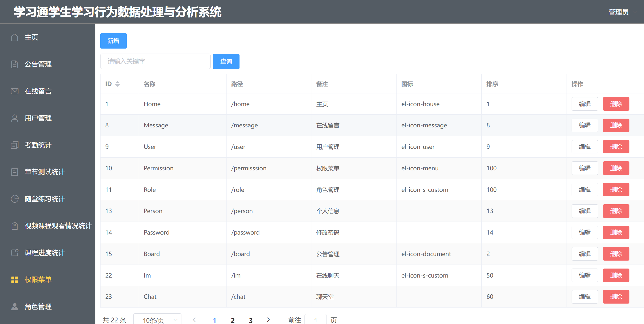Click the house icon beside 主页

[15, 37]
